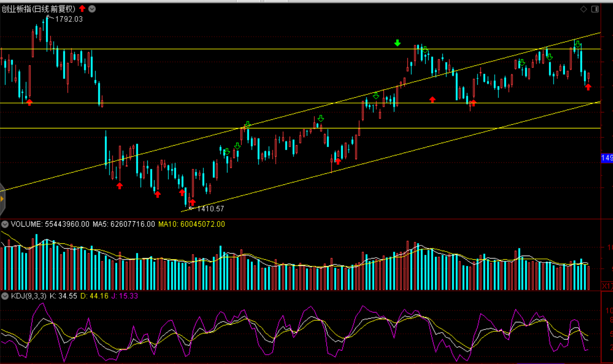Open the VOLUME indicator dropdown

5,224
